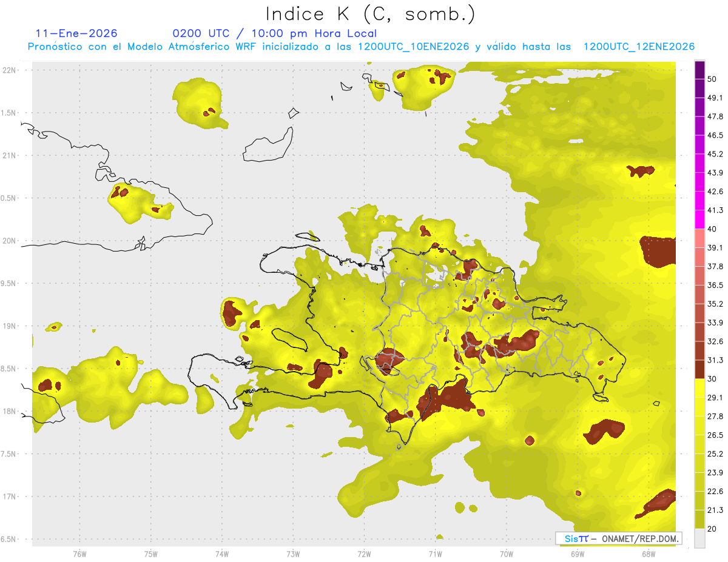This screenshot has height=562, width=728.
Task: Click the legend value '36.5'
Action: tap(715, 285)
